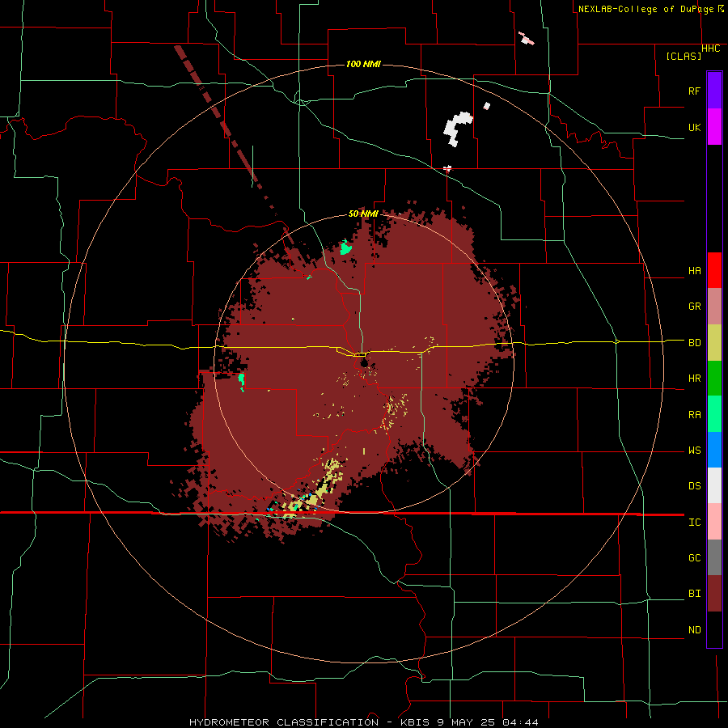The image size is (728, 728).
Task: Click the 'UK' legend label
Action: pyautogui.click(x=694, y=127)
